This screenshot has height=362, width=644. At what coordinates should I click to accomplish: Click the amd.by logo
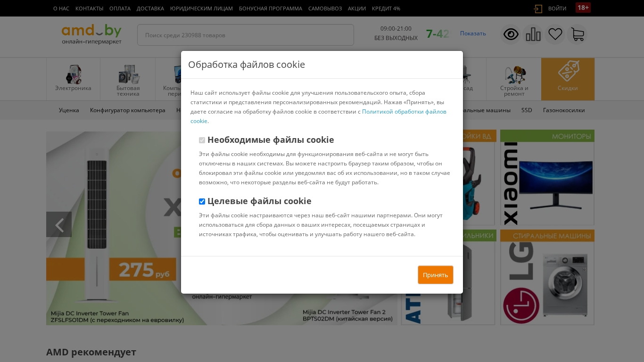click(x=91, y=34)
